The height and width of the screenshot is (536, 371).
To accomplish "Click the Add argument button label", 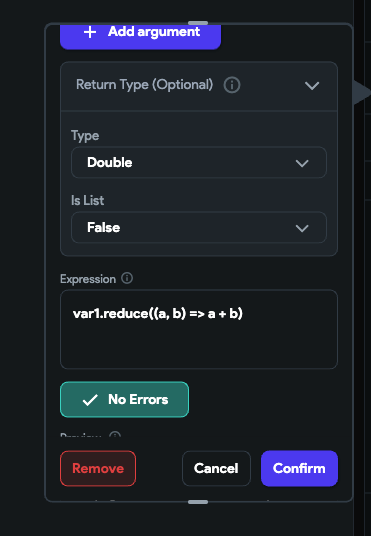I will [154, 32].
